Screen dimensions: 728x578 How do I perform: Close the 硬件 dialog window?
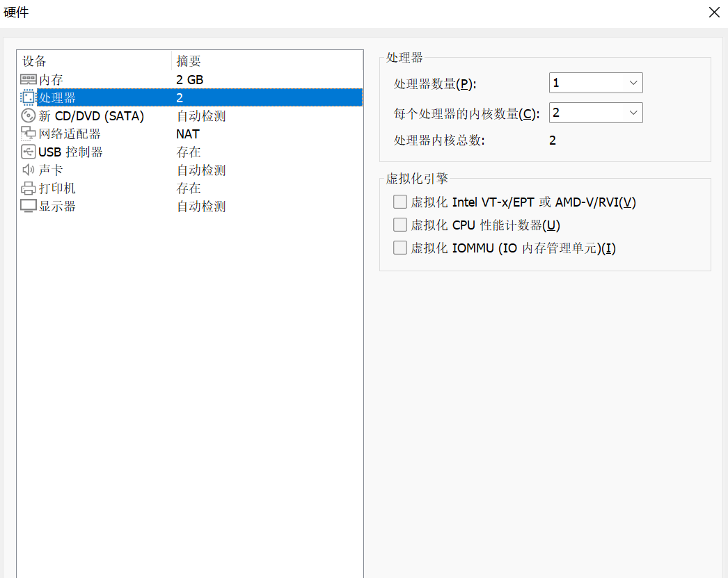point(714,12)
